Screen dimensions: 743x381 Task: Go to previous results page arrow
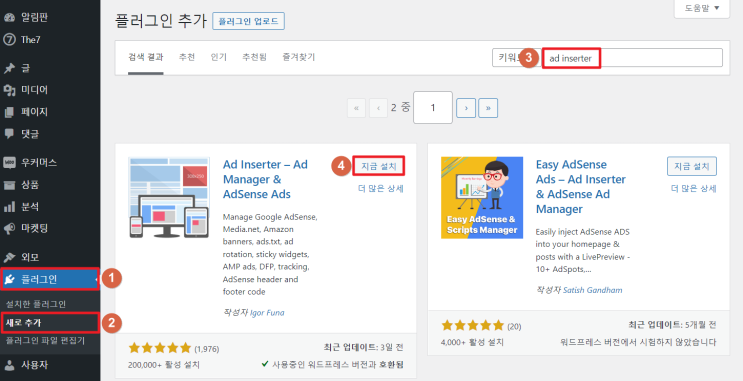[x=379, y=108]
